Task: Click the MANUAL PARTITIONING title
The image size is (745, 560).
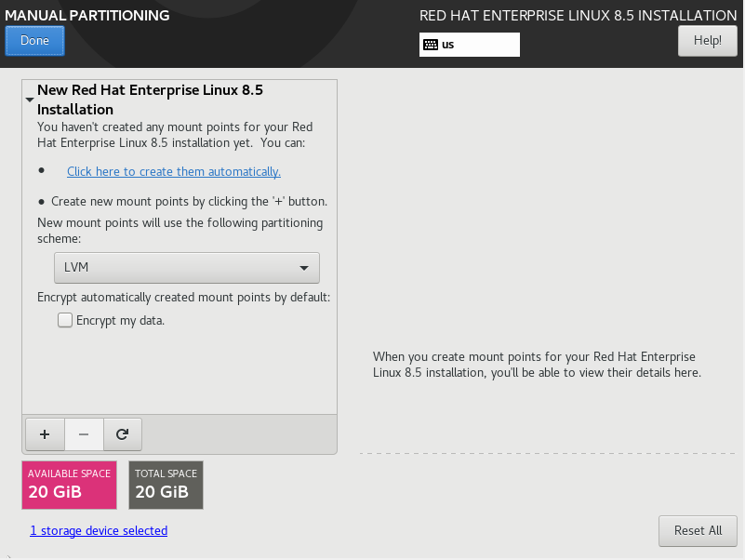Action: coord(86,15)
